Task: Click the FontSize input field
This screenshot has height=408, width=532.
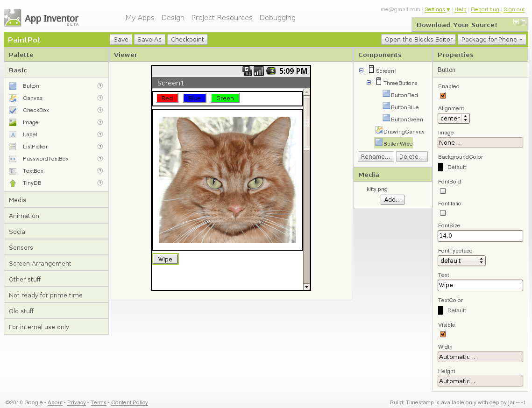Action: 480,236
